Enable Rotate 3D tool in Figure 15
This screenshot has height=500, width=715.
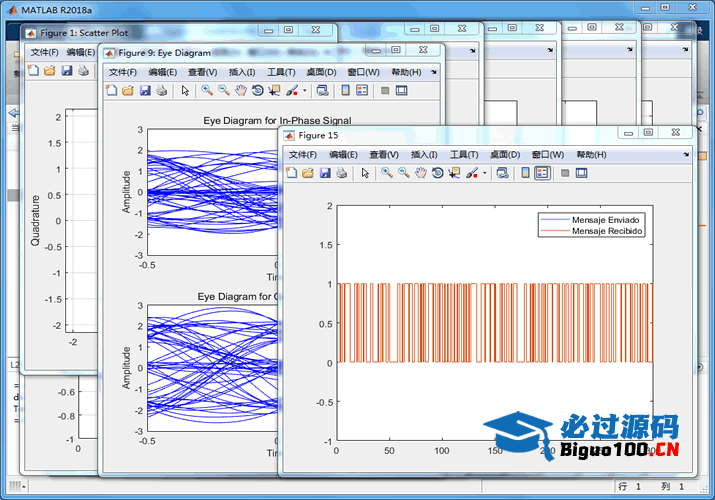click(x=437, y=173)
